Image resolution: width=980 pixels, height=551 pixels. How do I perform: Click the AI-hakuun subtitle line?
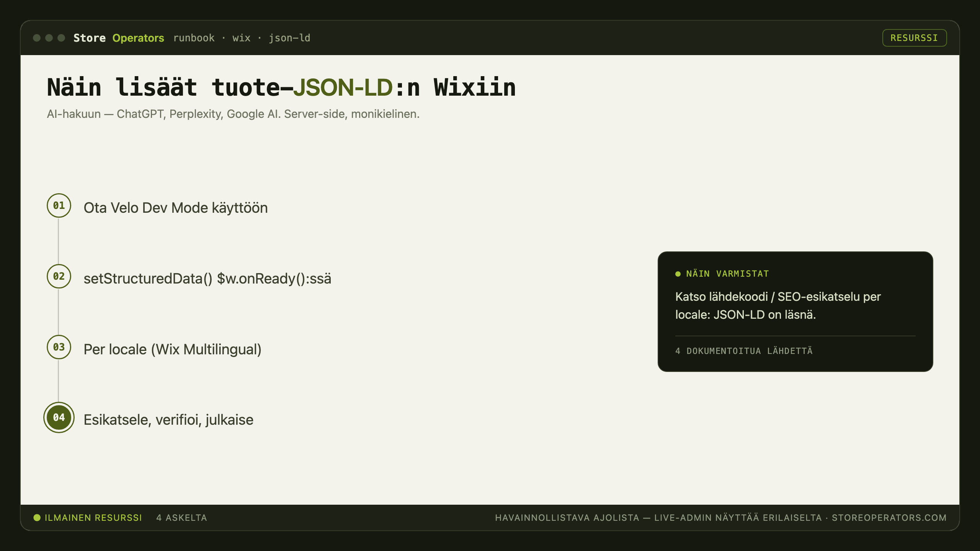(x=233, y=114)
